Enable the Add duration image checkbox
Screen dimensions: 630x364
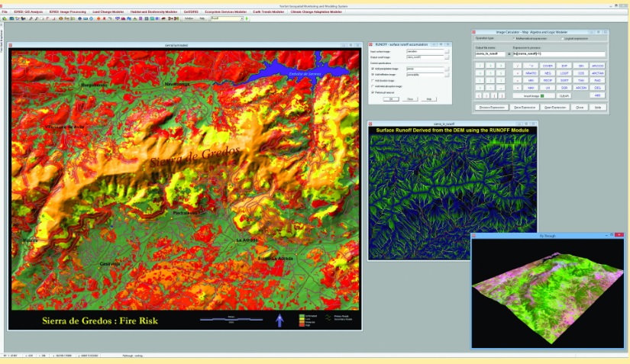coord(373,80)
